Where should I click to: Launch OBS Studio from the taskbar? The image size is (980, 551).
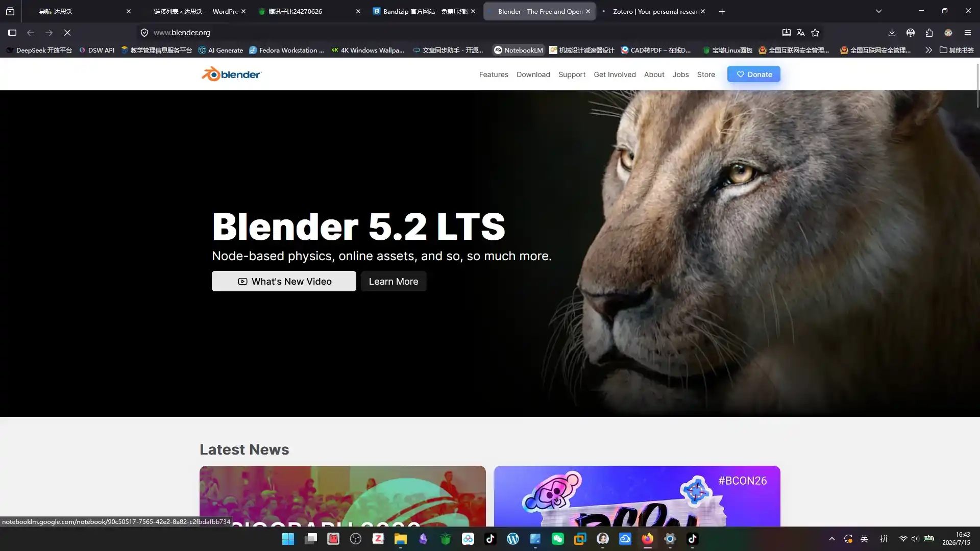tap(356, 539)
